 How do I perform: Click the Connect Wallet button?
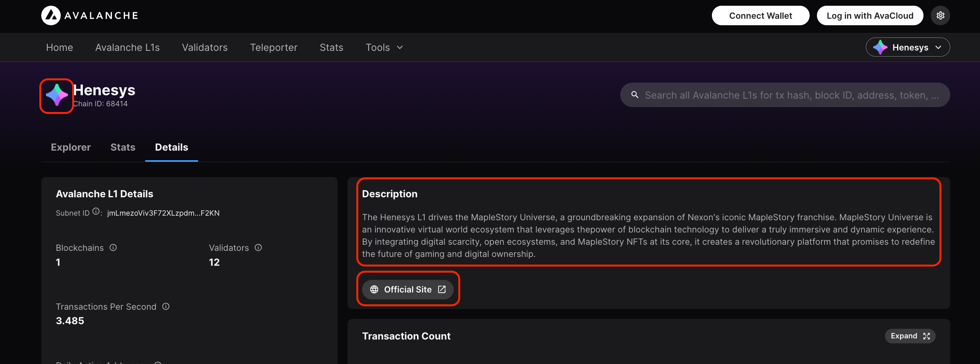[x=760, y=16]
